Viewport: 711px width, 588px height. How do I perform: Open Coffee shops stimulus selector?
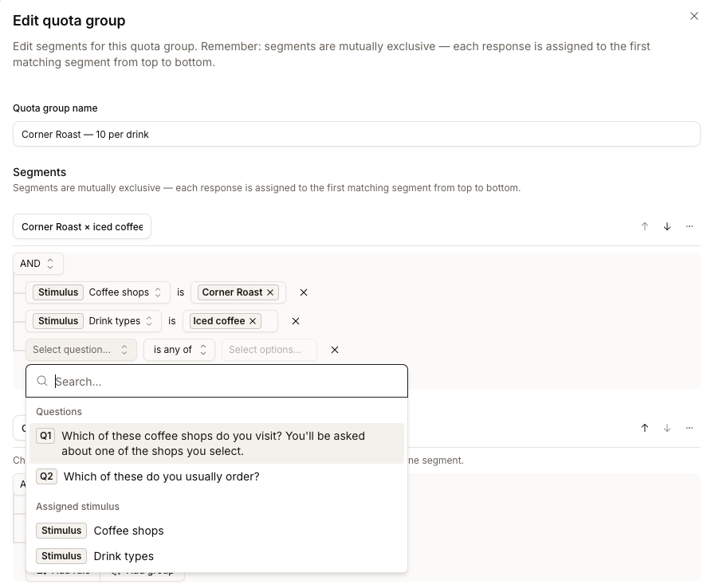coord(98,292)
